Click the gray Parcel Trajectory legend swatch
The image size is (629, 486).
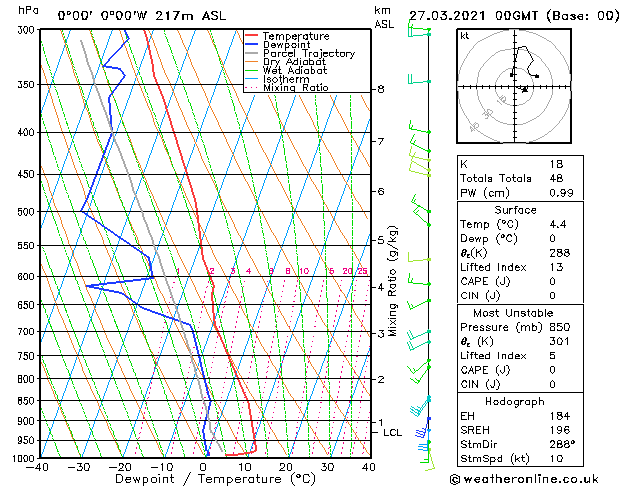252,53
